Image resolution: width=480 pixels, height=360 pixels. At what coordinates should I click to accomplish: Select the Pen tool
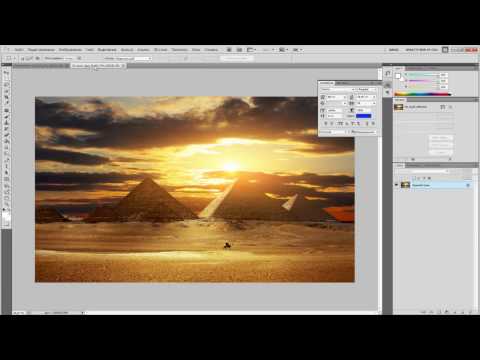pos(6,160)
